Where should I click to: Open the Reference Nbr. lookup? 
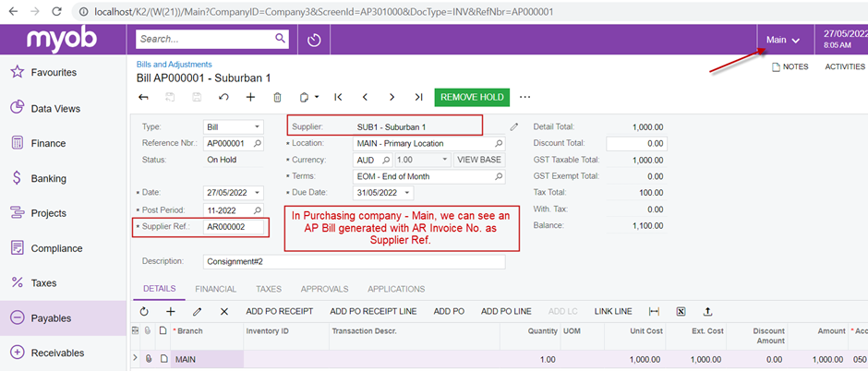point(258,143)
